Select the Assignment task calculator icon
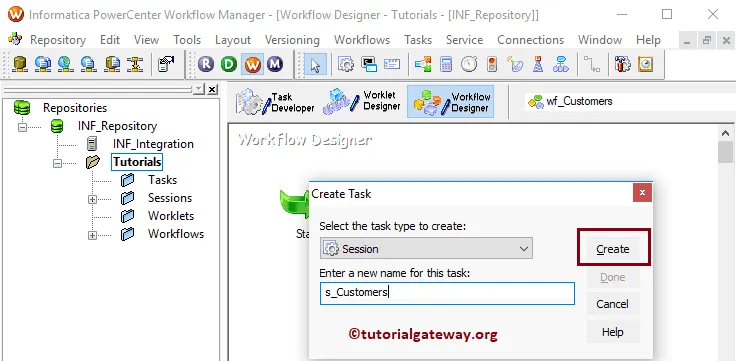The image size is (736, 361). tap(446, 64)
